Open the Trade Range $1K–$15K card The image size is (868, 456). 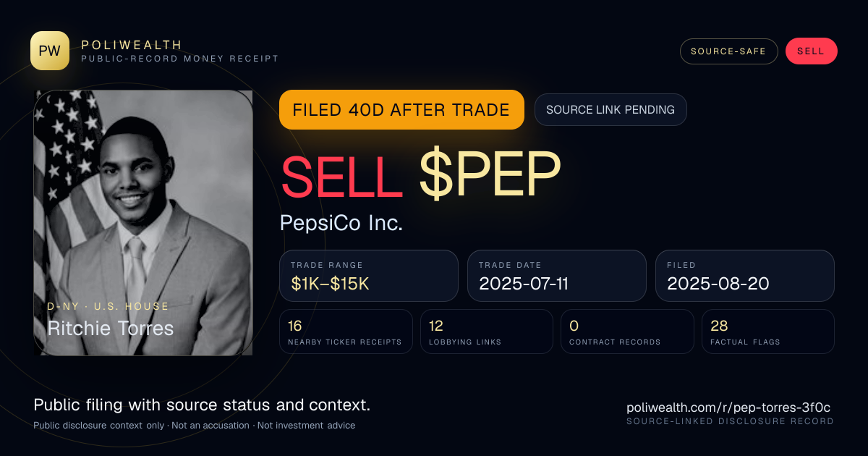369,276
